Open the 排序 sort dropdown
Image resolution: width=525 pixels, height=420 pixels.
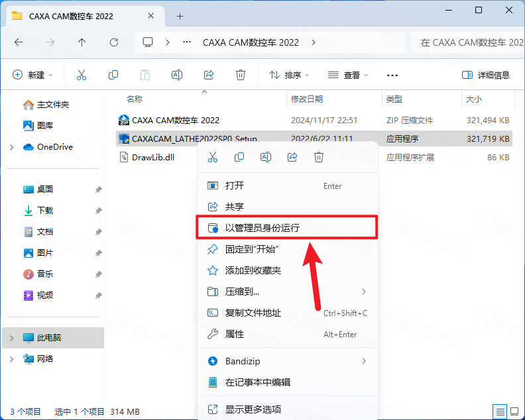pyautogui.click(x=289, y=75)
